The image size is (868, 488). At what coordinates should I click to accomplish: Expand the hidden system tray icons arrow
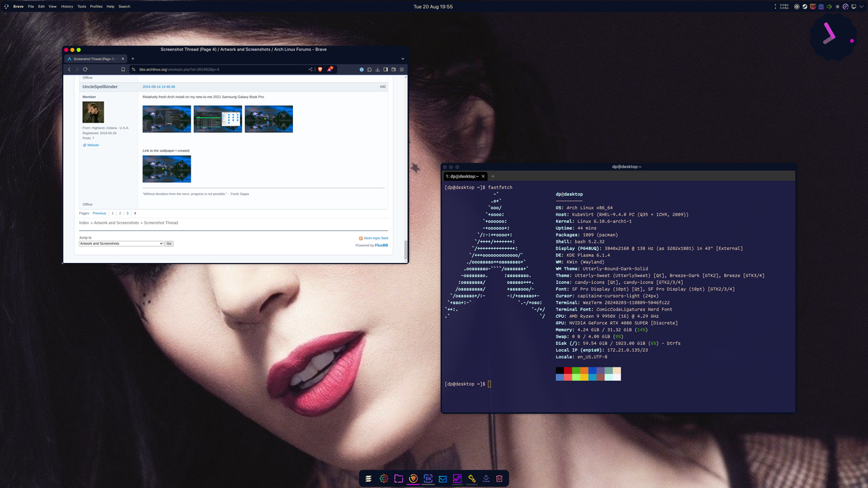point(861,7)
